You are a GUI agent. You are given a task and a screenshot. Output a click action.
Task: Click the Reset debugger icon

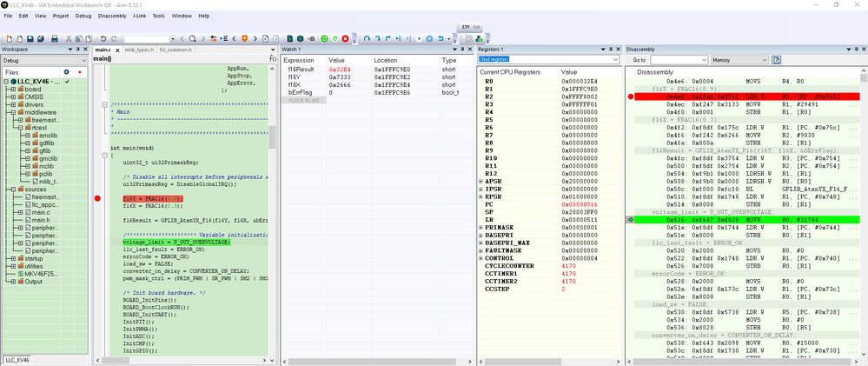[x=441, y=39]
